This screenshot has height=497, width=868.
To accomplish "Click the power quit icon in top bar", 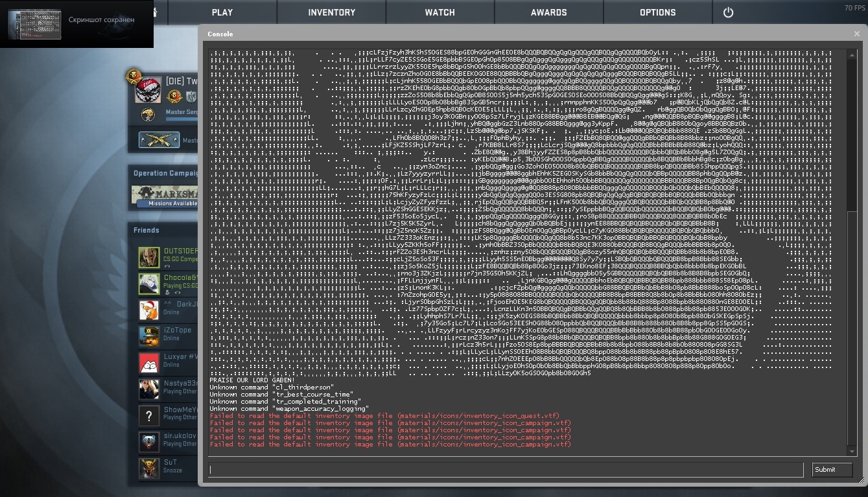I will (x=728, y=12).
